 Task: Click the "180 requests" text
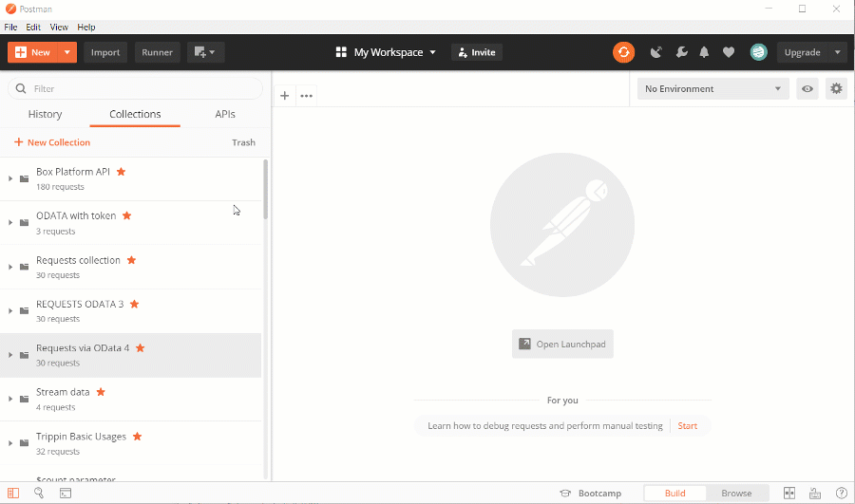60,187
